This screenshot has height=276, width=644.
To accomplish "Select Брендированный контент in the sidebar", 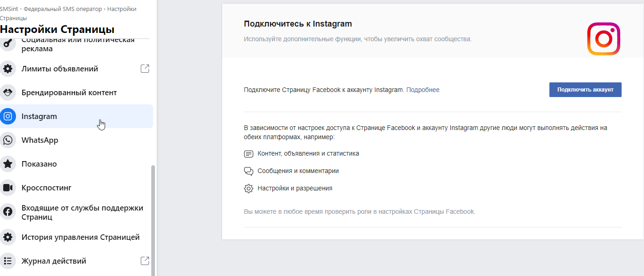I will pyautogui.click(x=76, y=92).
